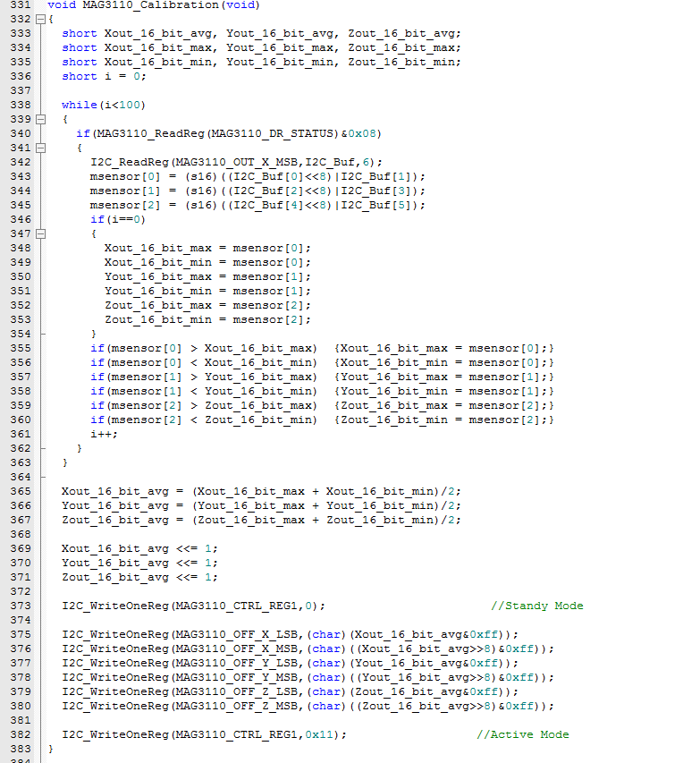The width and height of the screenshot is (700, 763).
Task: Click the 0x11 value on line 382
Action: pyautogui.click(x=319, y=734)
